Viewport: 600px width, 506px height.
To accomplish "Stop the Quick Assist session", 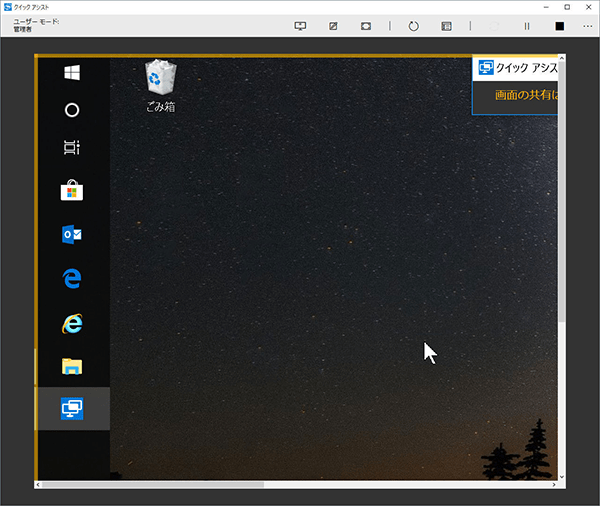I will 559,26.
